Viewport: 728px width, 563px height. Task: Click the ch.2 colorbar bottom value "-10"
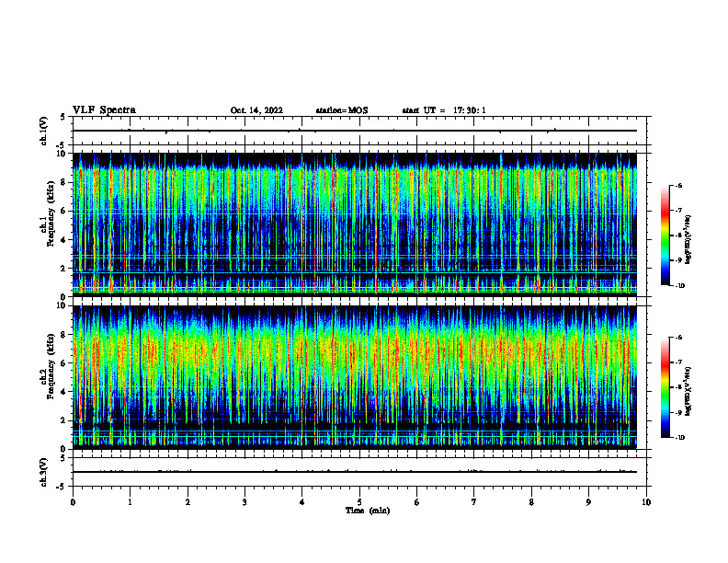click(680, 438)
